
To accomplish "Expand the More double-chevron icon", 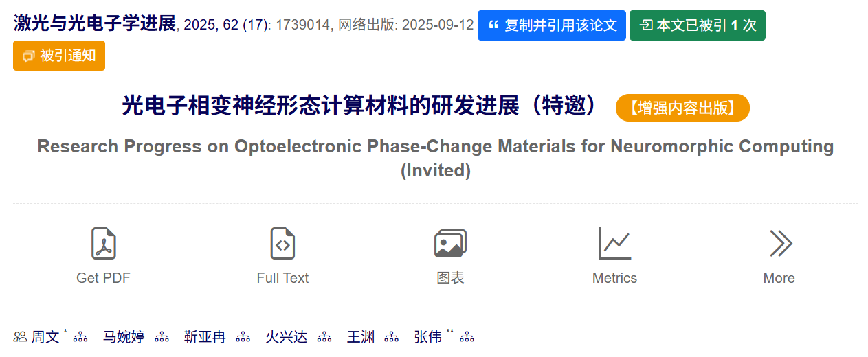I will point(779,243).
